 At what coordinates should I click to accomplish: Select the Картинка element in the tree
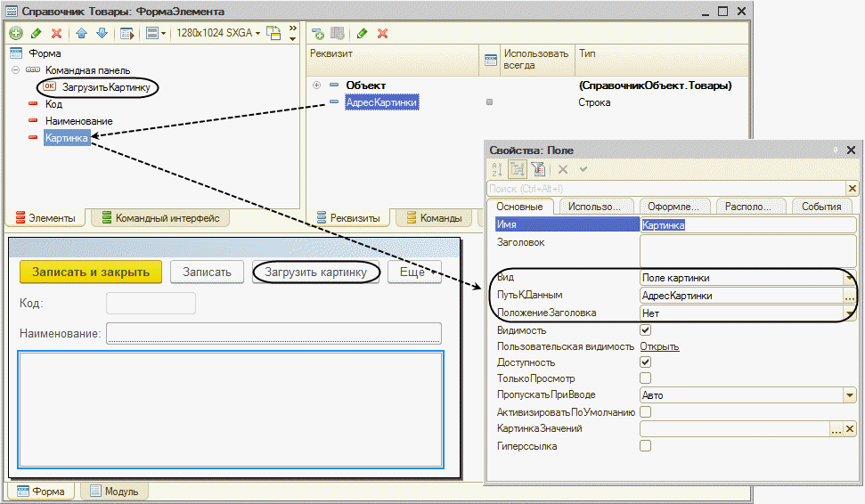click(66, 138)
